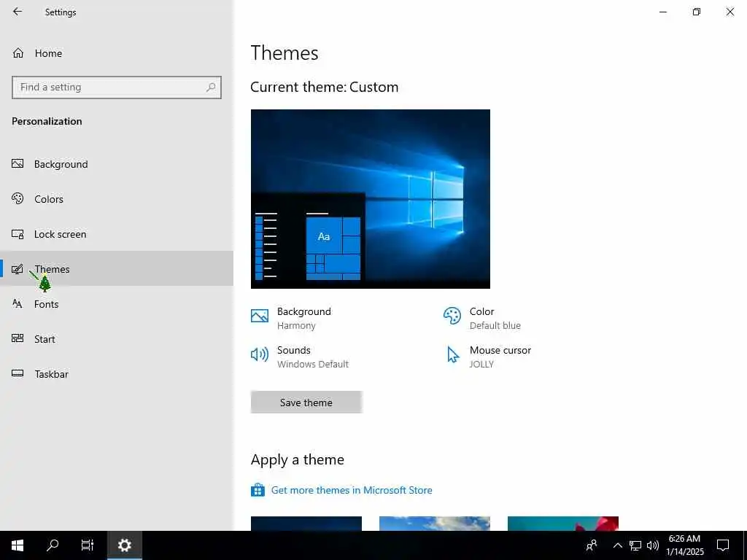Go back using the Settings back arrow

point(18,12)
